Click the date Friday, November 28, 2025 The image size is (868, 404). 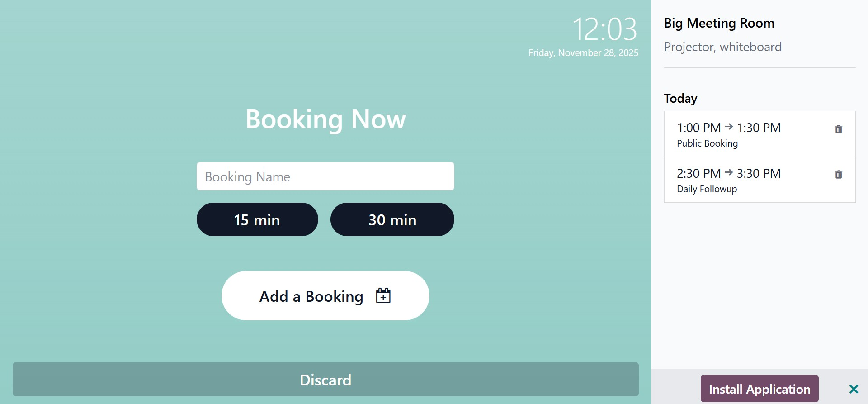pos(583,53)
